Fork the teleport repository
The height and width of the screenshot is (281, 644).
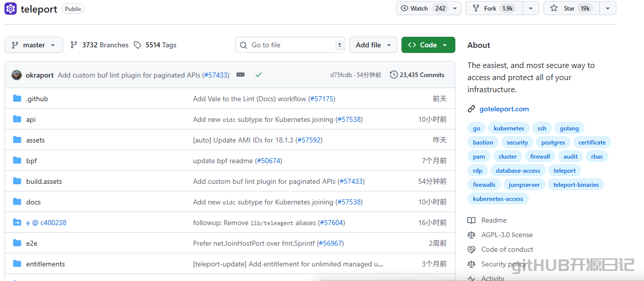point(494,8)
